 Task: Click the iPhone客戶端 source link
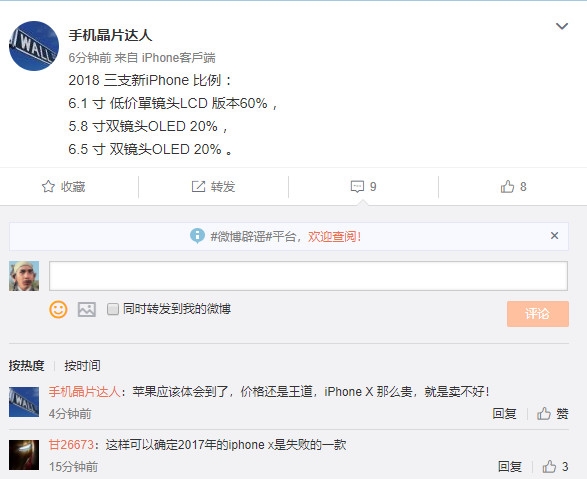click(x=179, y=58)
